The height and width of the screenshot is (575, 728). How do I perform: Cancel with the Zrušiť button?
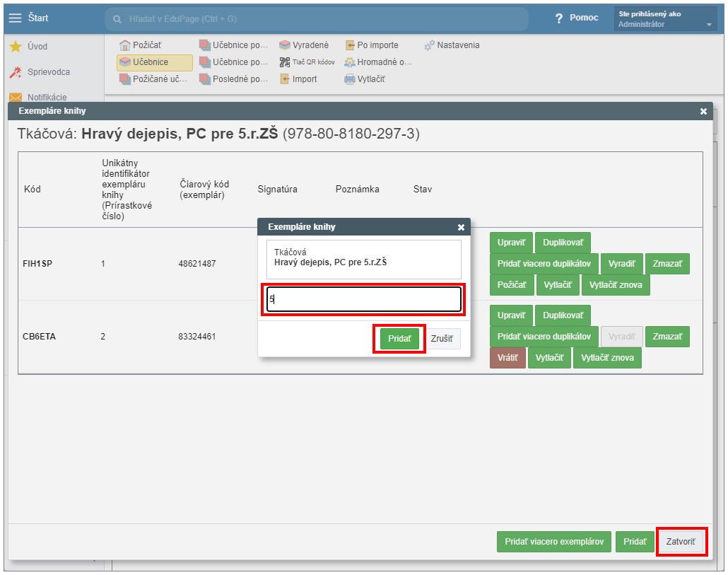coord(442,339)
